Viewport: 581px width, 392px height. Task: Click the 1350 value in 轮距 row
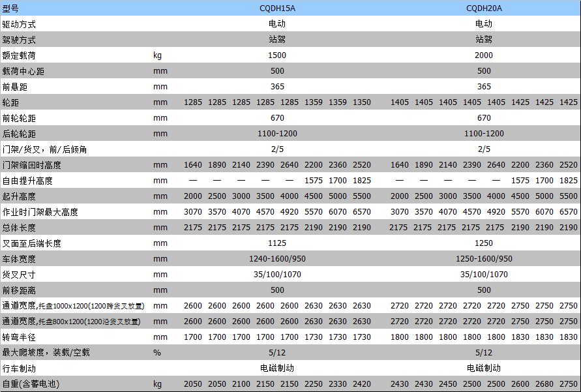point(362,102)
